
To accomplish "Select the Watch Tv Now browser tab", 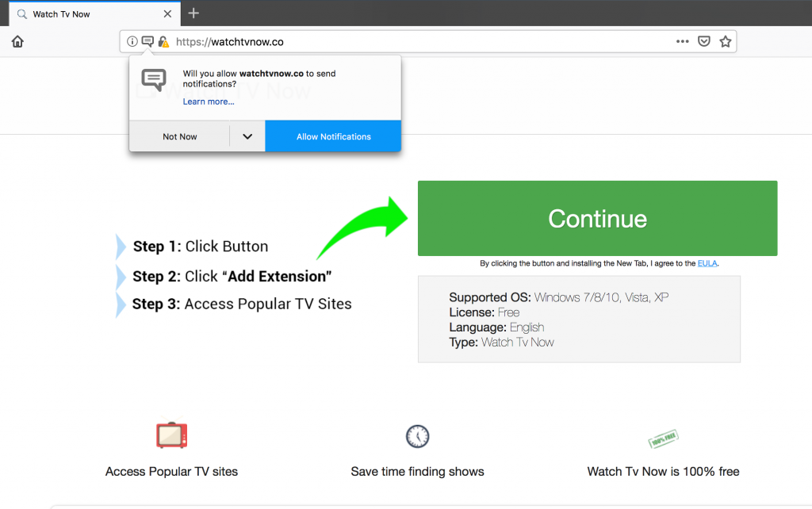I will 95,14.
